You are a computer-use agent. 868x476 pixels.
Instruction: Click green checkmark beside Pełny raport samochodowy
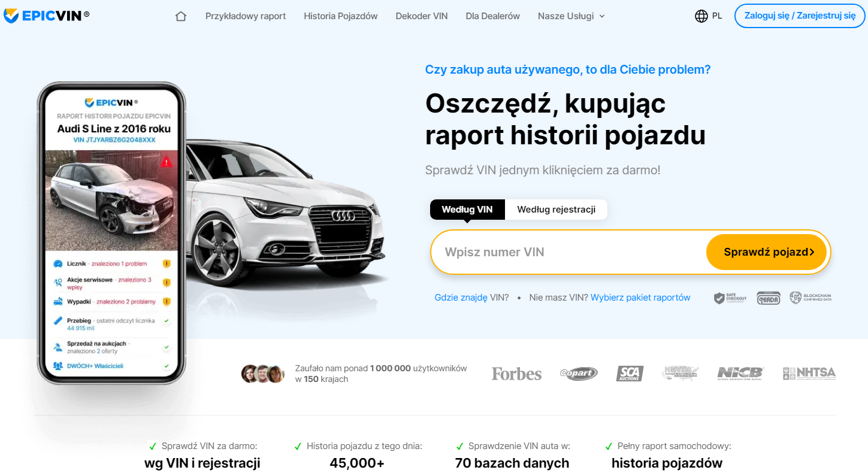[x=609, y=446]
